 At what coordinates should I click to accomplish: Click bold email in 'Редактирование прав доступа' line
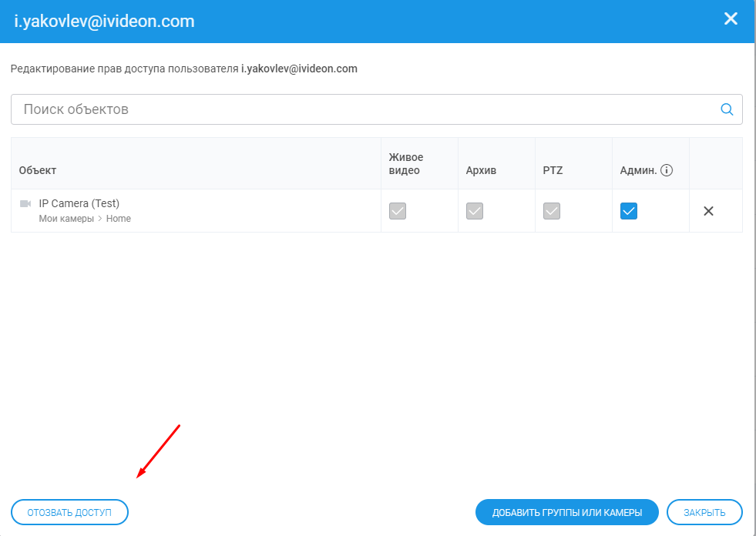click(x=299, y=69)
